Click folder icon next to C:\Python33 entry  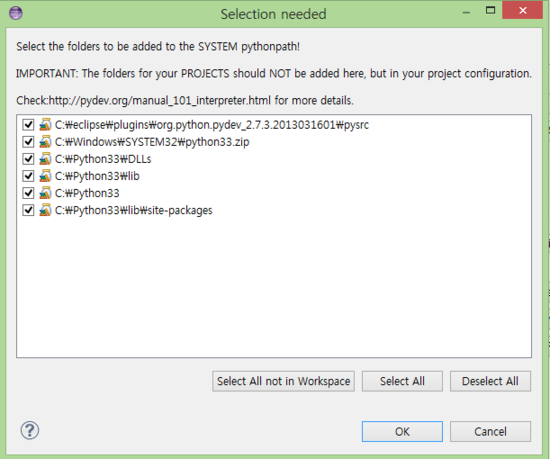point(45,193)
